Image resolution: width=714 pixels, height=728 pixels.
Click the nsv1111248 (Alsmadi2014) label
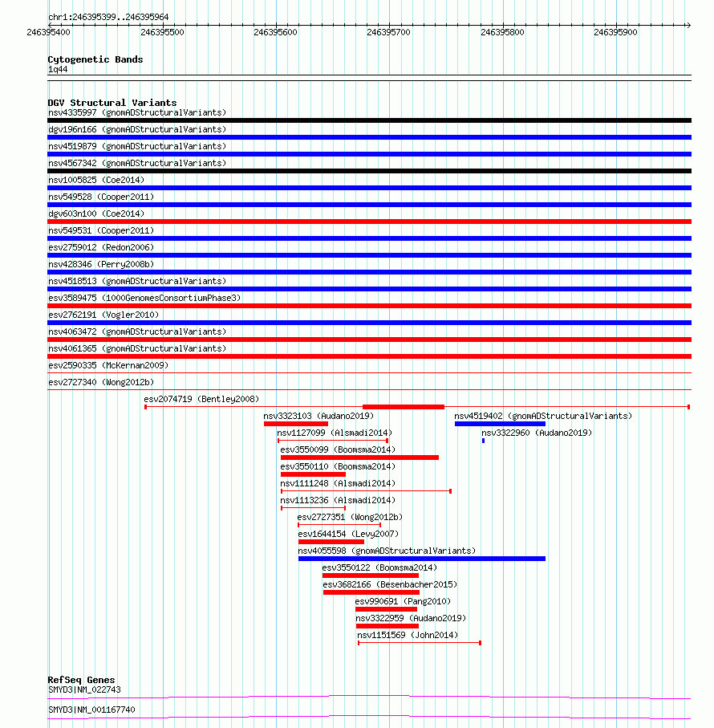pyautogui.click(x=338, y=483)
